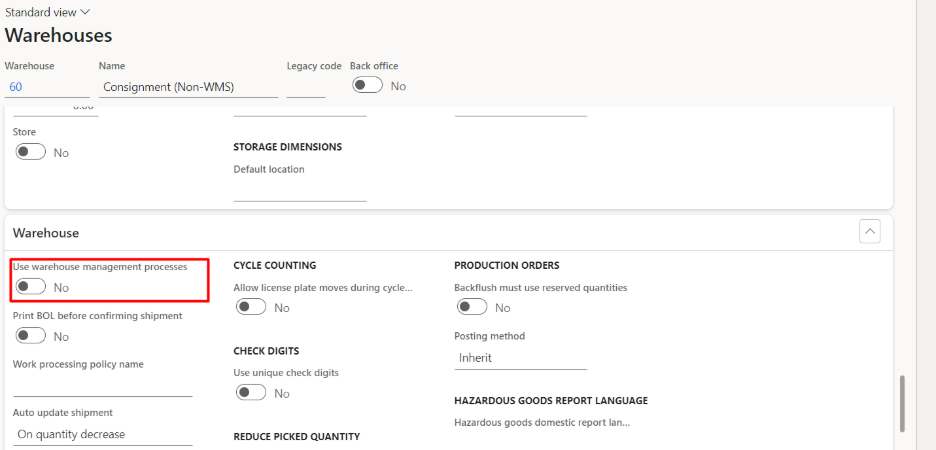Click the Warehouses page heading
This screenshot has width=936, height=450.
(x=58, y=36)
